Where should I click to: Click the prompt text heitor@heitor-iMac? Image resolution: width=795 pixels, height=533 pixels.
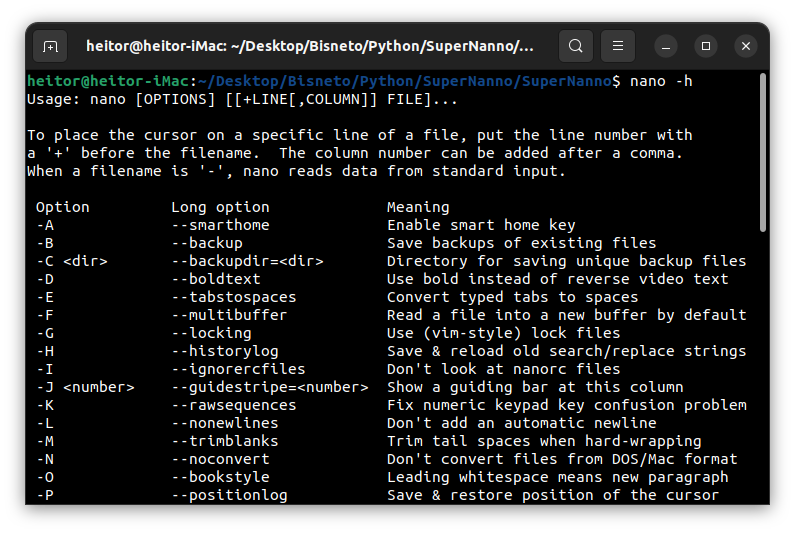(108, 81)
